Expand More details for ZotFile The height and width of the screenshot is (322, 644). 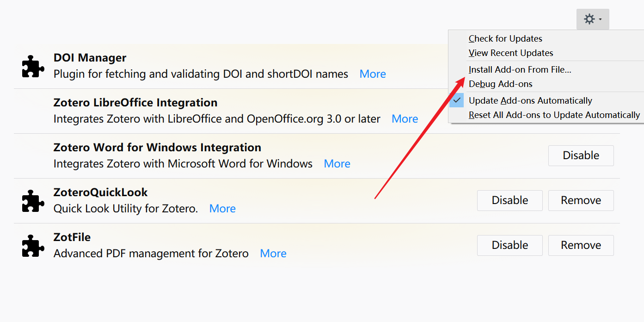click(273, 254)
